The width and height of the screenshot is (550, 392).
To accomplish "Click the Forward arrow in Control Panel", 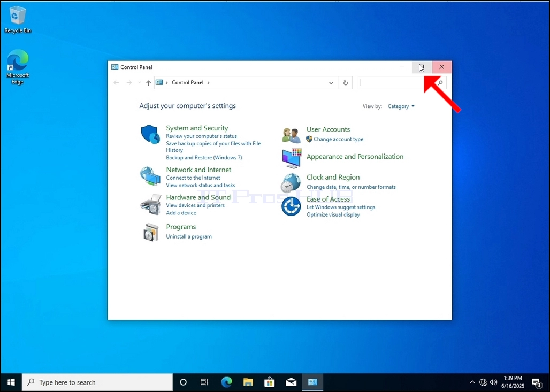I will click(129, 83).
